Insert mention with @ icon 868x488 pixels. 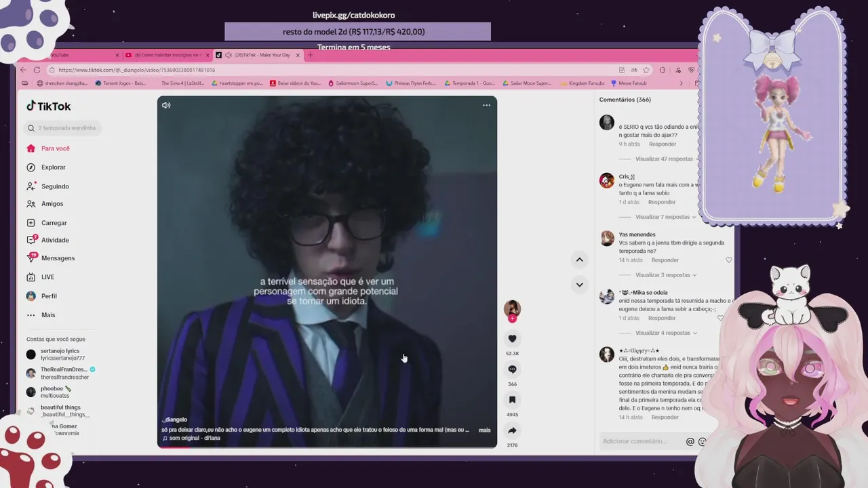coord(690,442)
